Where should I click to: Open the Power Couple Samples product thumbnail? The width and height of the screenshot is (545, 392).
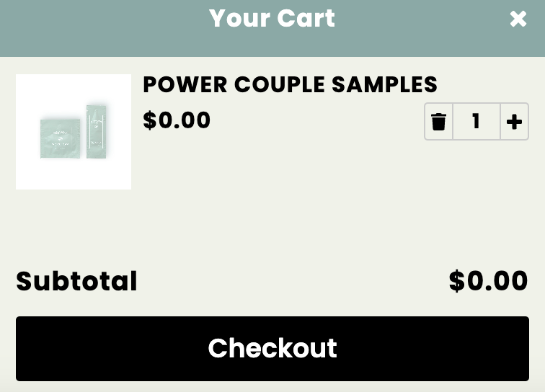74,132
